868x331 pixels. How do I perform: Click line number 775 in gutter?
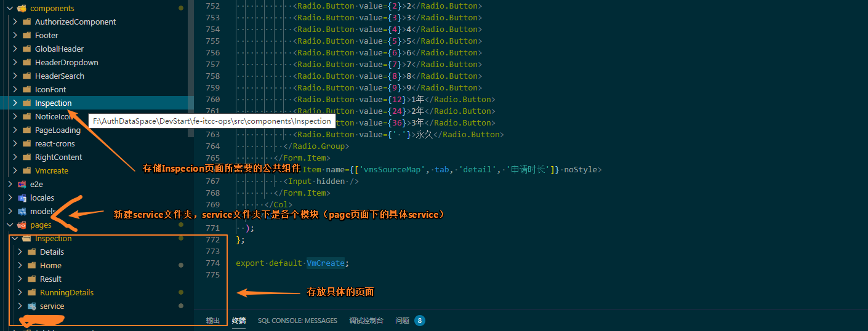[x=212, y=274]
